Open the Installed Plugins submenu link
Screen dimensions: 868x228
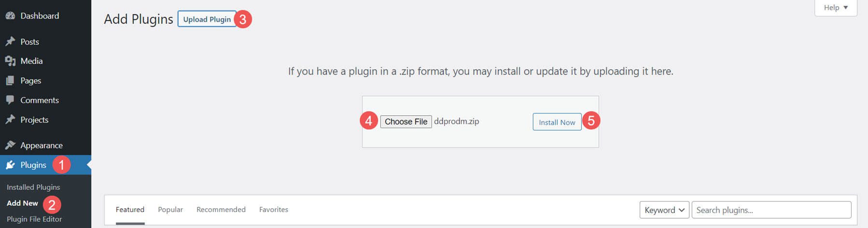33,187
